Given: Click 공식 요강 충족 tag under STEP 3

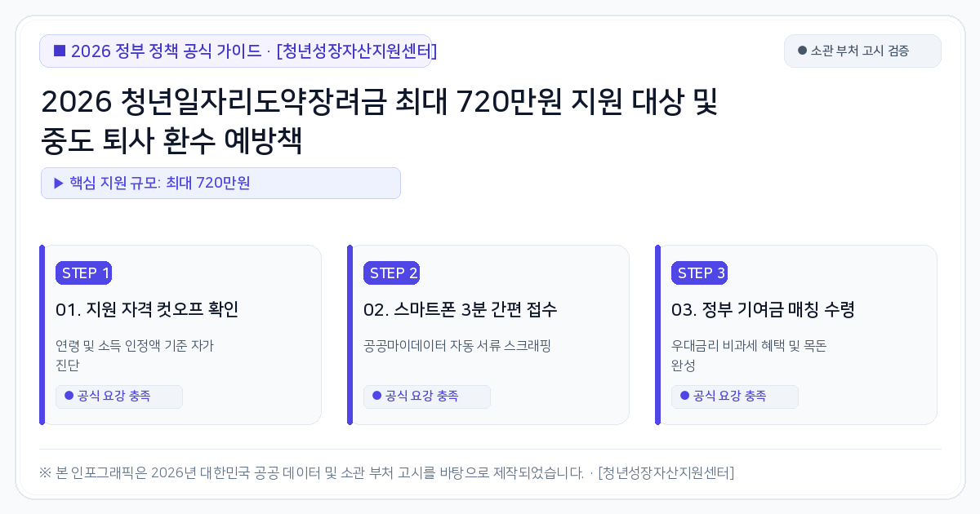Looking at the screenshot, I should coord(735,397).
